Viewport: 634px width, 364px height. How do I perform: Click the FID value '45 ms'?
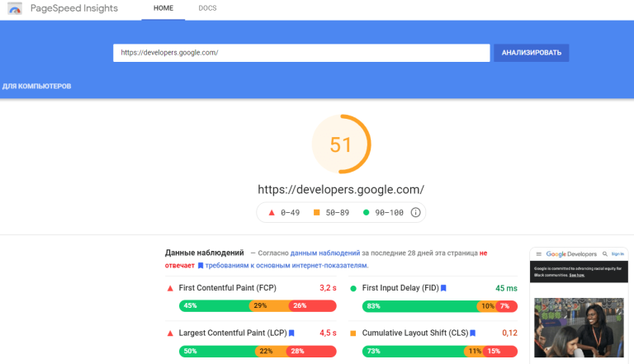[x=506, y=288]
